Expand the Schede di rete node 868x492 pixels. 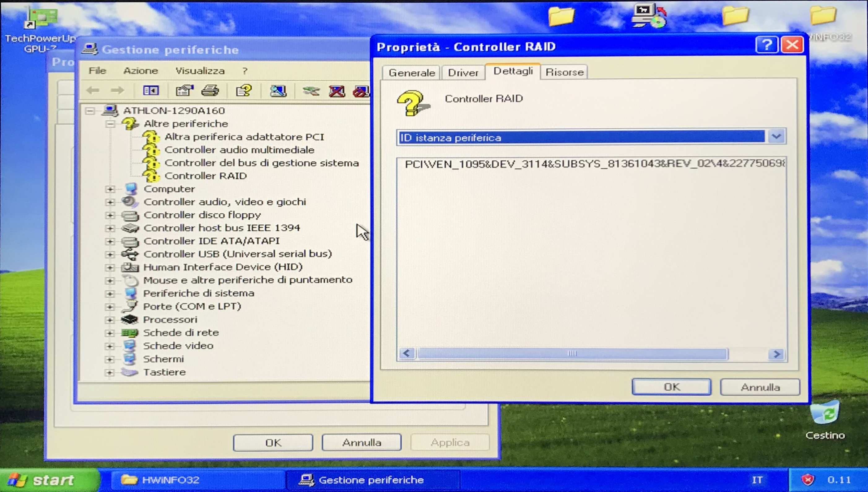click(x=110, y=333)
